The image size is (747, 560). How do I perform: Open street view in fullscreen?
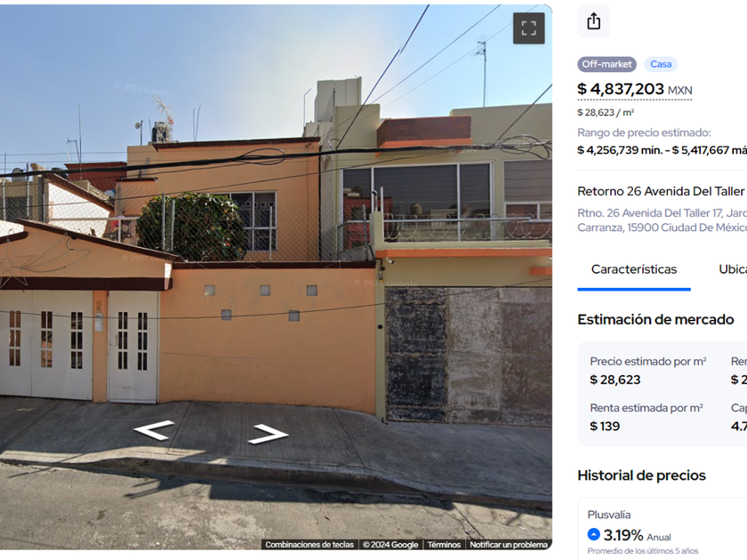click(x=528, y=28)
